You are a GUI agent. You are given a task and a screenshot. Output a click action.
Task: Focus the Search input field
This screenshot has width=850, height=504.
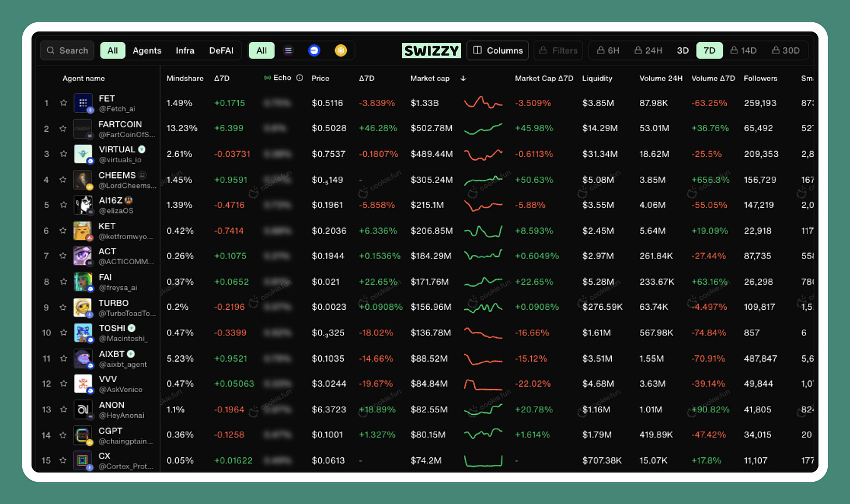click(67, 51)
